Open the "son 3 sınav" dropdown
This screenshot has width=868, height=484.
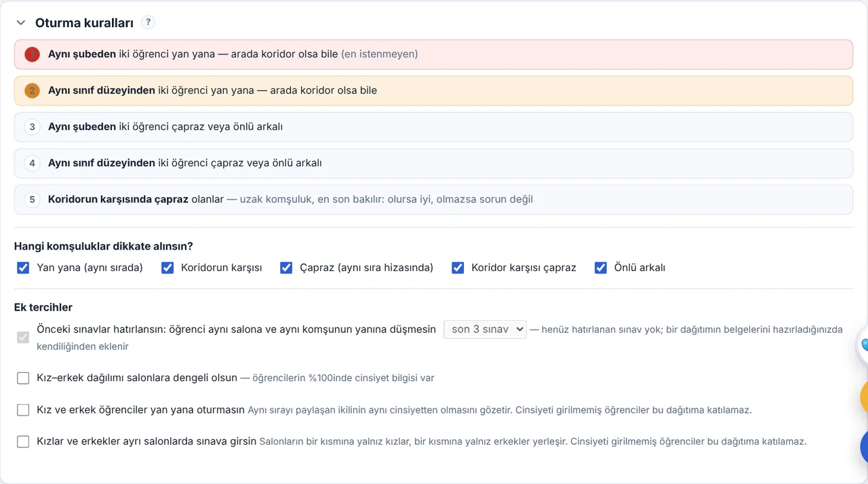tap(485, 329)
